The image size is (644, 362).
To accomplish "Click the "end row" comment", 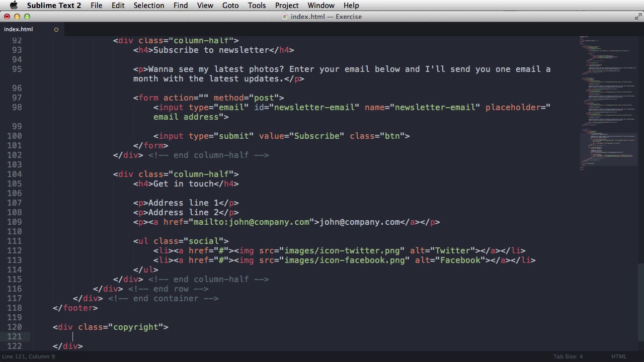I will pos(169,289).
